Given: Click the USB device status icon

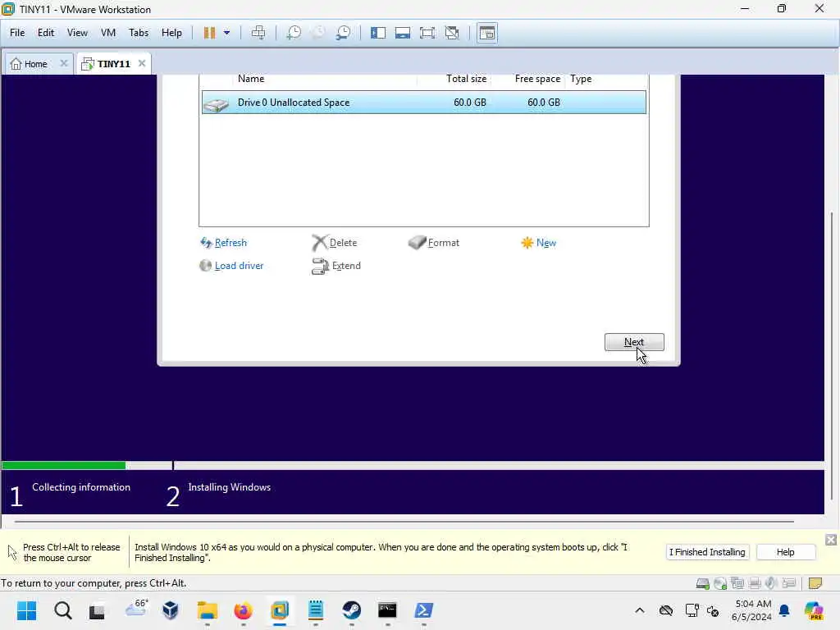Looking at the screenshot, I should (788, 583).
